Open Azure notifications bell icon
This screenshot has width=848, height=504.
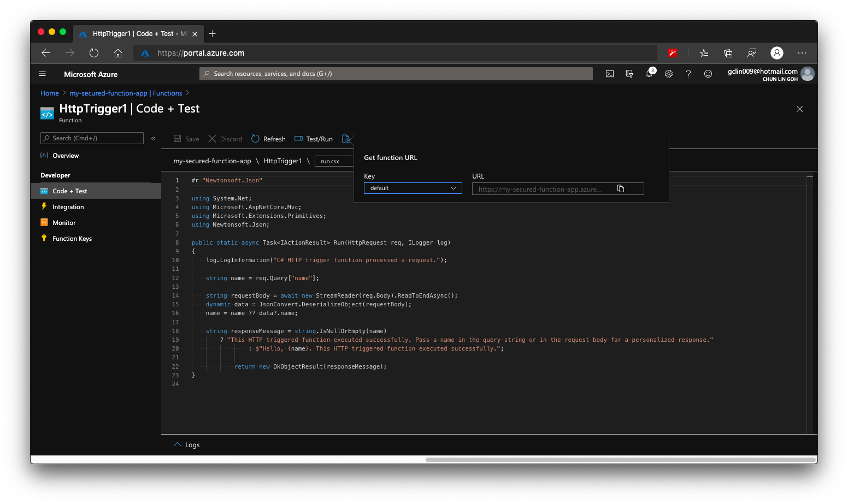pos(649,73)
